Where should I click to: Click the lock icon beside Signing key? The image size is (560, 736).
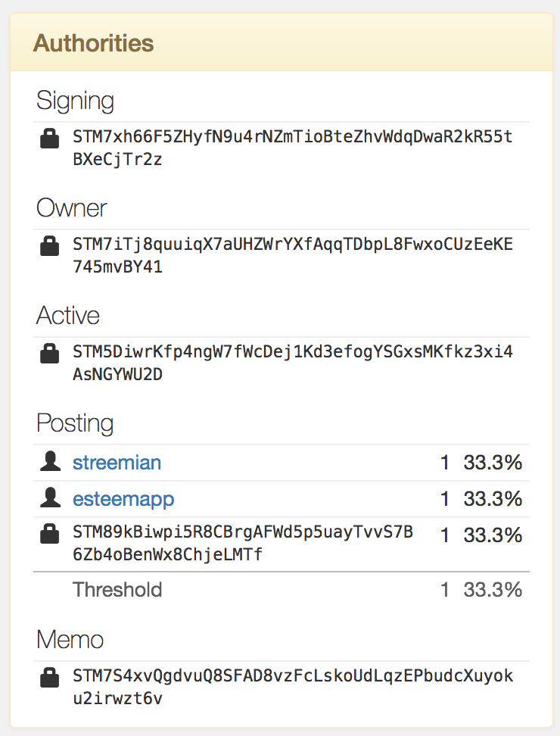click(x=50, y=139)
